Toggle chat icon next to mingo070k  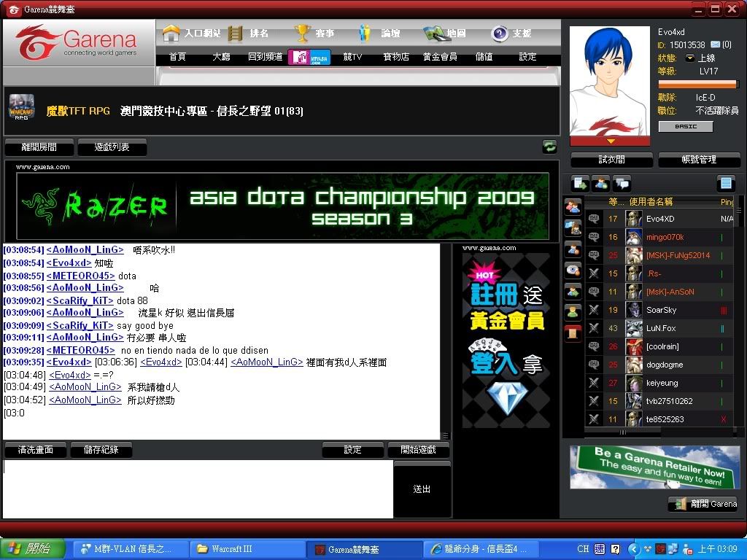(x=594, y=237)
